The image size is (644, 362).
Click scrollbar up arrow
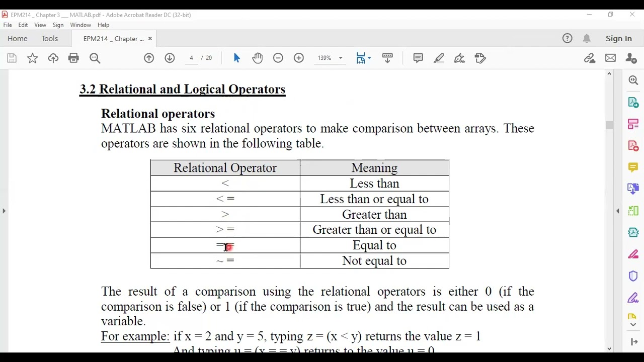(x=609, y=74)
